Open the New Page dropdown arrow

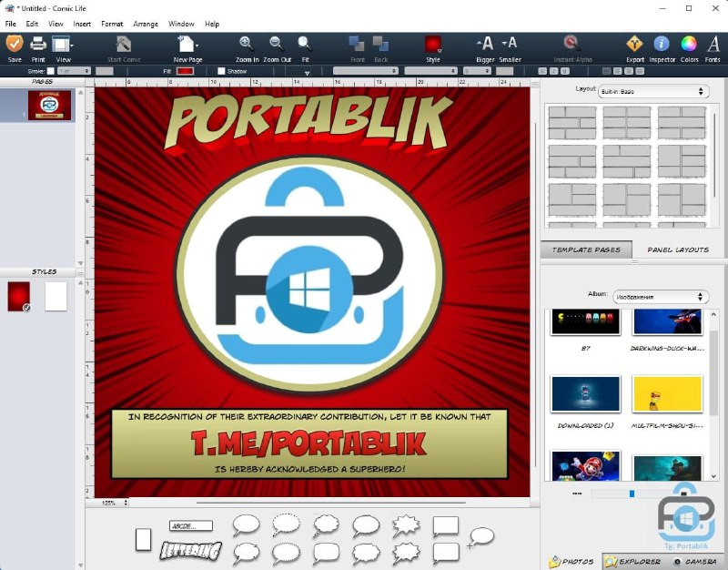click(x=197, y=46)
